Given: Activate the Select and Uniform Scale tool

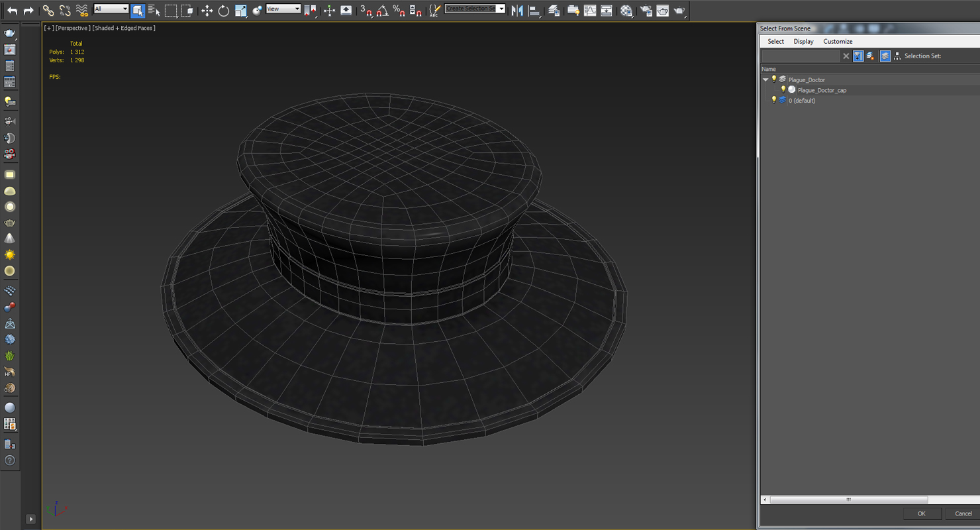Looking at the screenshot, I should (x=240, y=11).
